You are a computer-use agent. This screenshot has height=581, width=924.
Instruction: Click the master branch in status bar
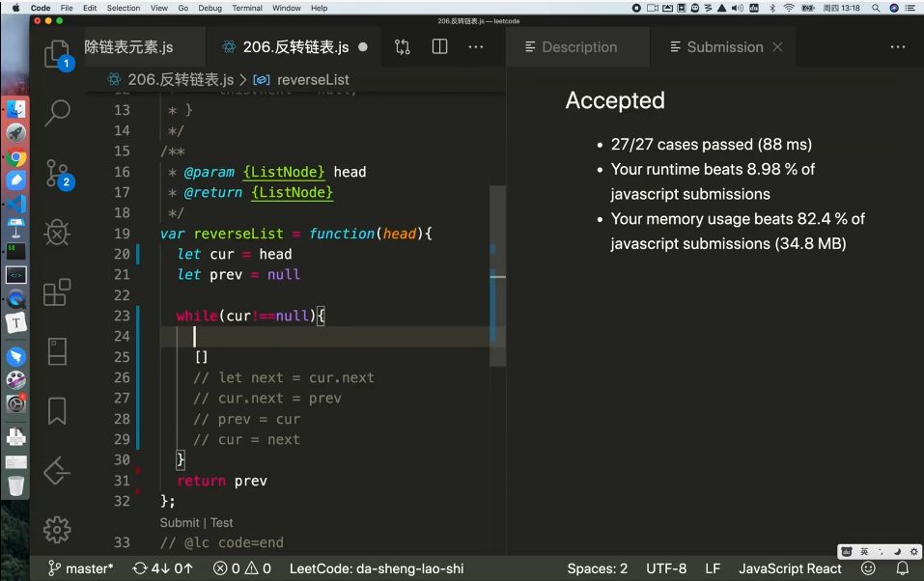(80, 568)
